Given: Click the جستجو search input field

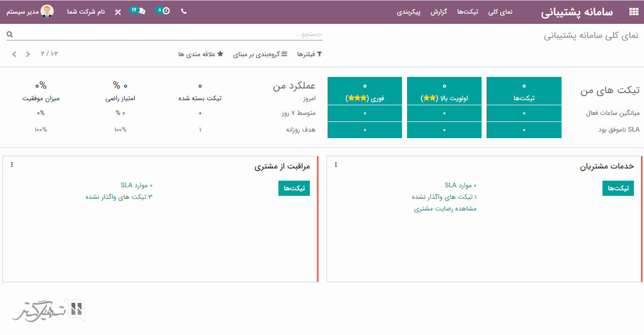Looking at the screenshot, I should (167, 34).
